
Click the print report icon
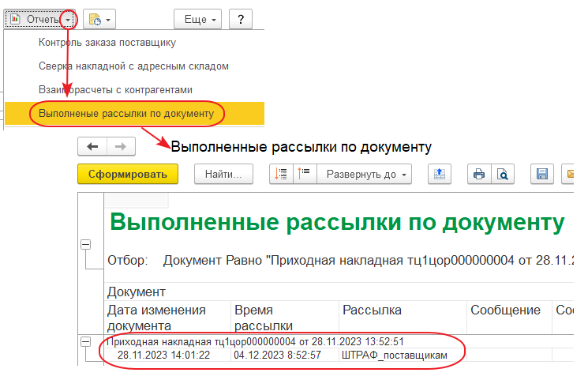[477, 174]
